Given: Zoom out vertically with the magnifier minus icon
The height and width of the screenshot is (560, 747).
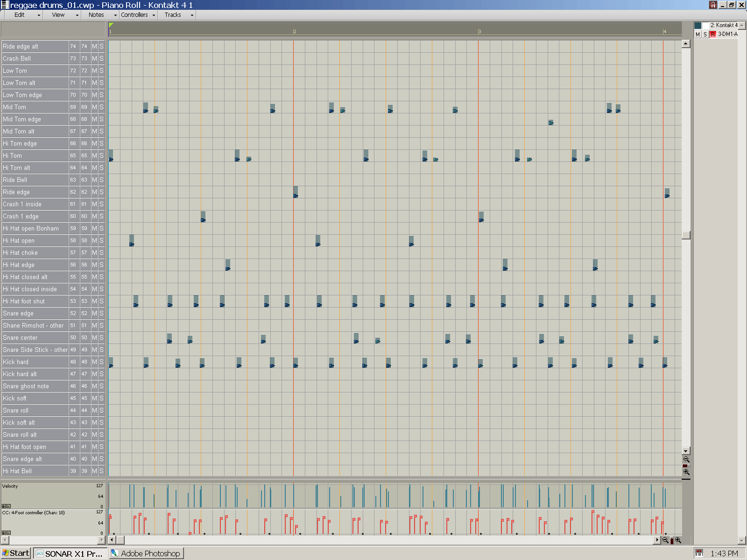Looking at the screenshot, I should [x=686, y=460].
